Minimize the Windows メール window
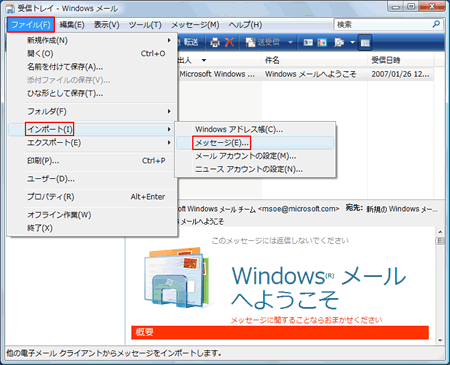The height and width of the screenshot is (365, 450). pos(396,6)
